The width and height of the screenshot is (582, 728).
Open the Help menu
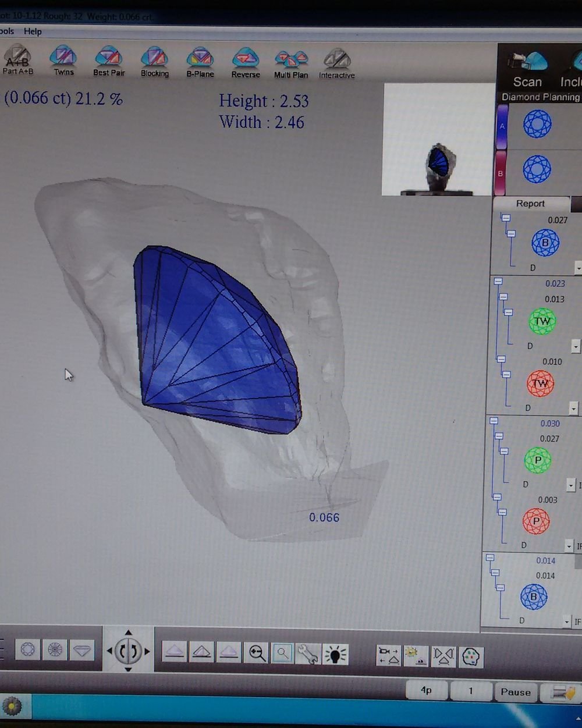[x=33, y=31]
